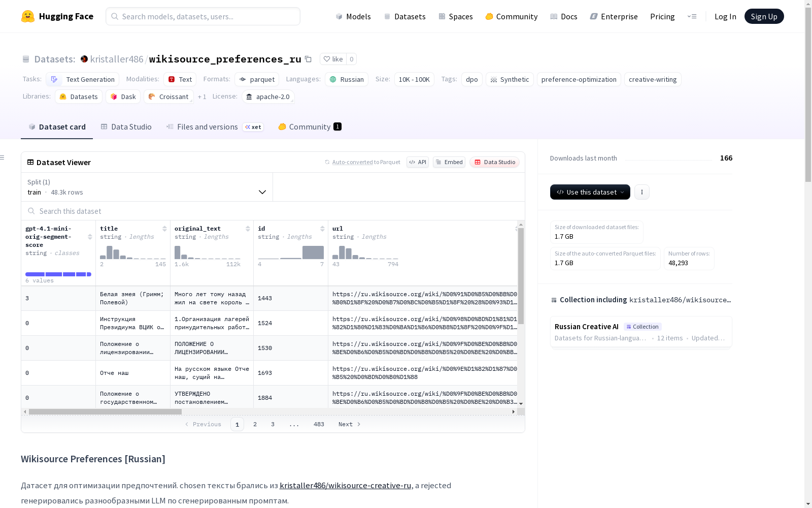812x508 pixels.
Task: Select the Text modality tag
Action: click(180, 79)
